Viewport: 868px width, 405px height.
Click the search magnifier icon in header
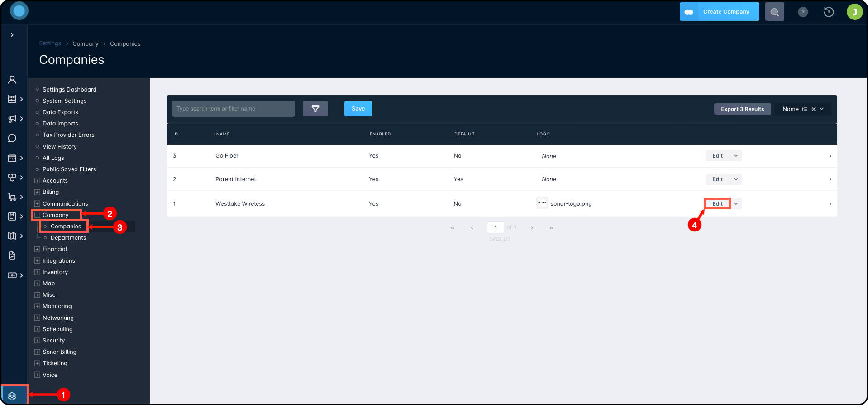coord(774,12)
